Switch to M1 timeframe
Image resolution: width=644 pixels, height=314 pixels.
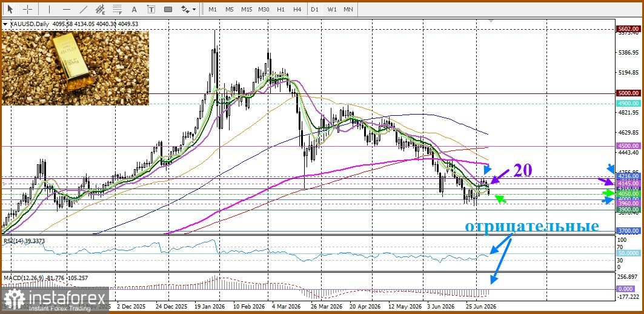point(212,9)
